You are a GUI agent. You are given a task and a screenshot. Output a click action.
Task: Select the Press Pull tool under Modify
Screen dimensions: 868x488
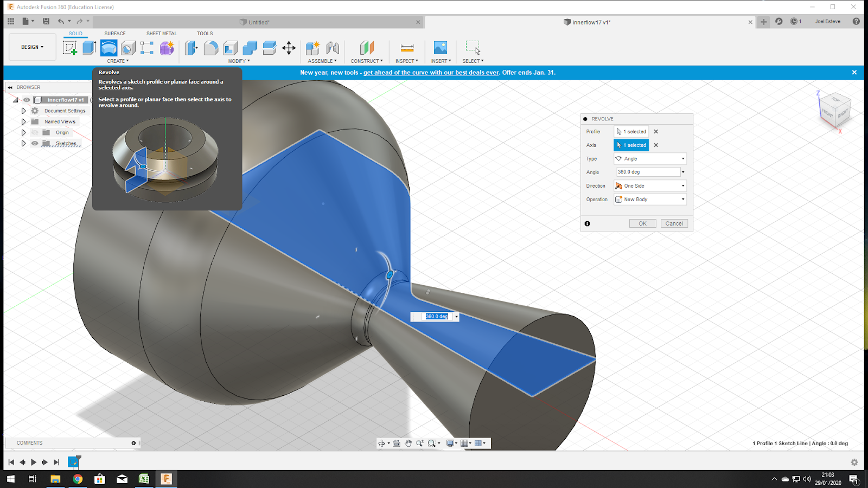191,48
